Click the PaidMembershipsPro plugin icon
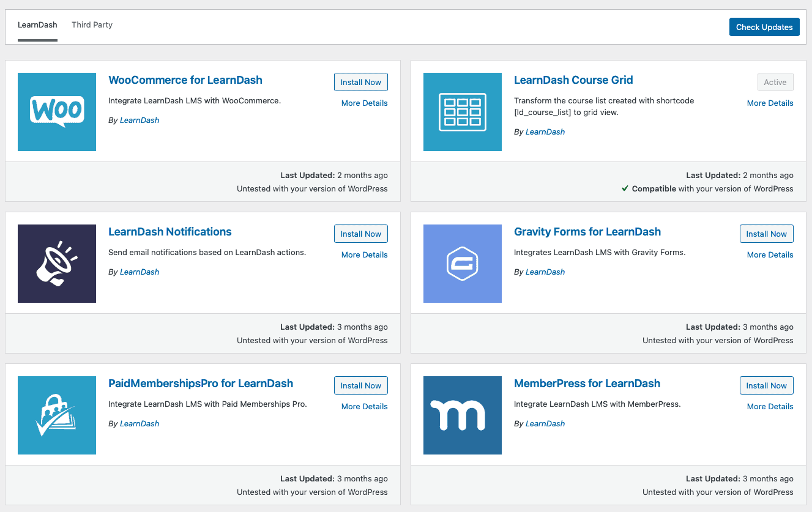The height and width of the screenshot is (512, 812). point(57,415)
